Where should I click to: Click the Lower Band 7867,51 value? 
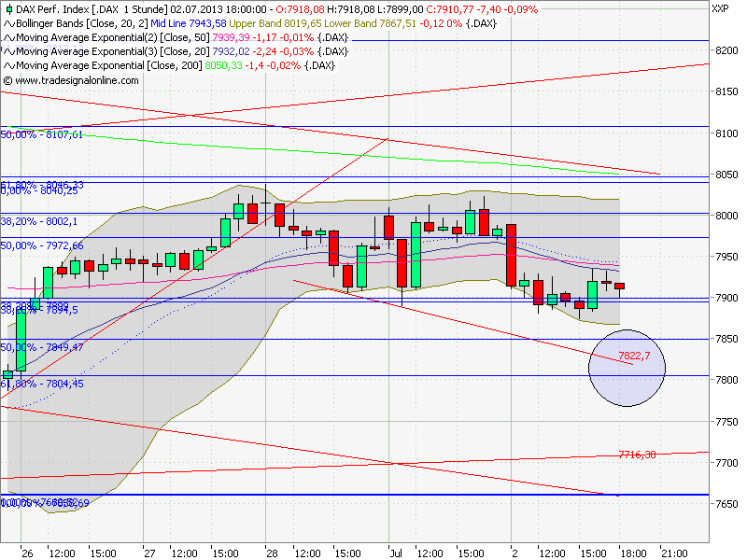[x=370, y=23]
